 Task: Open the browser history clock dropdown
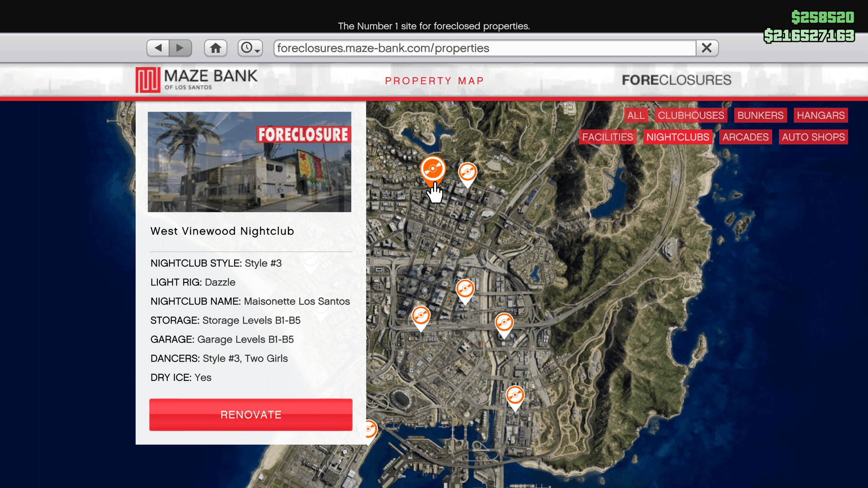pos(250,48)
